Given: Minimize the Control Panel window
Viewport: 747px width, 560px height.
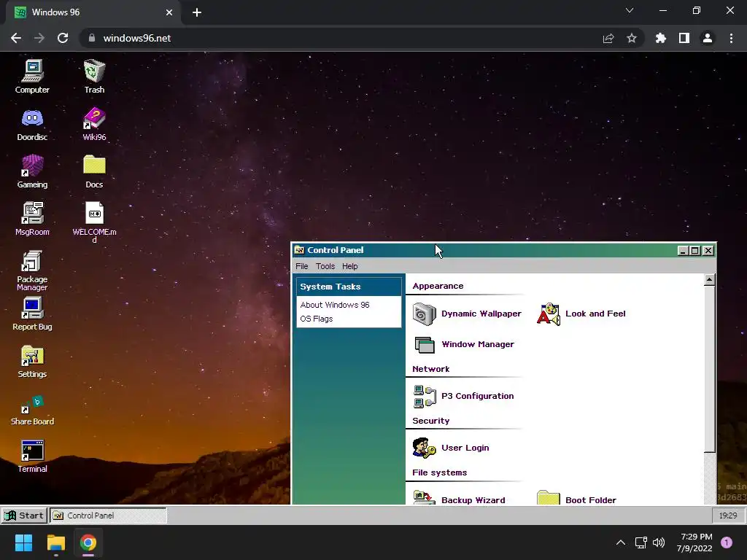Looking at the screenshot, I should pos(683,251).
